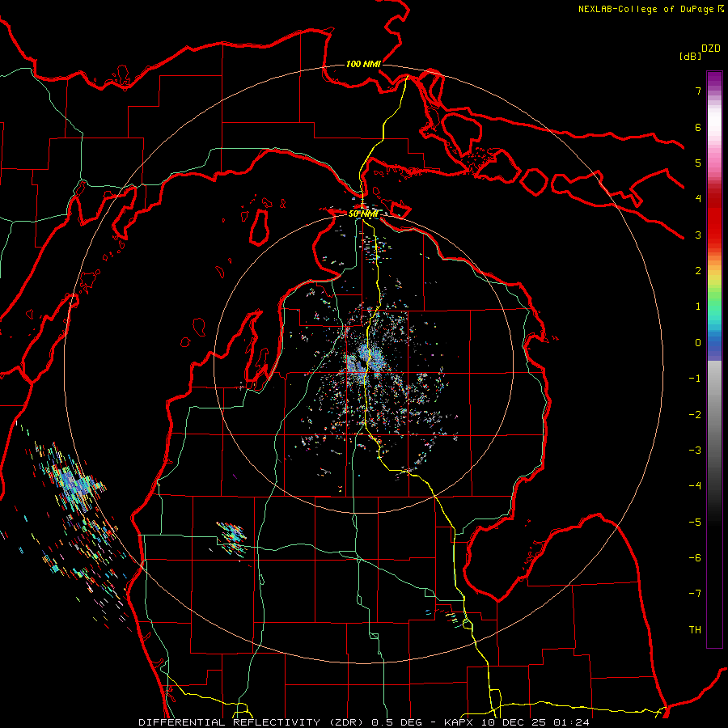This screenshot has height=728, width=728.
Task: Click the 0 value on color scale
Action: (698, 343)
